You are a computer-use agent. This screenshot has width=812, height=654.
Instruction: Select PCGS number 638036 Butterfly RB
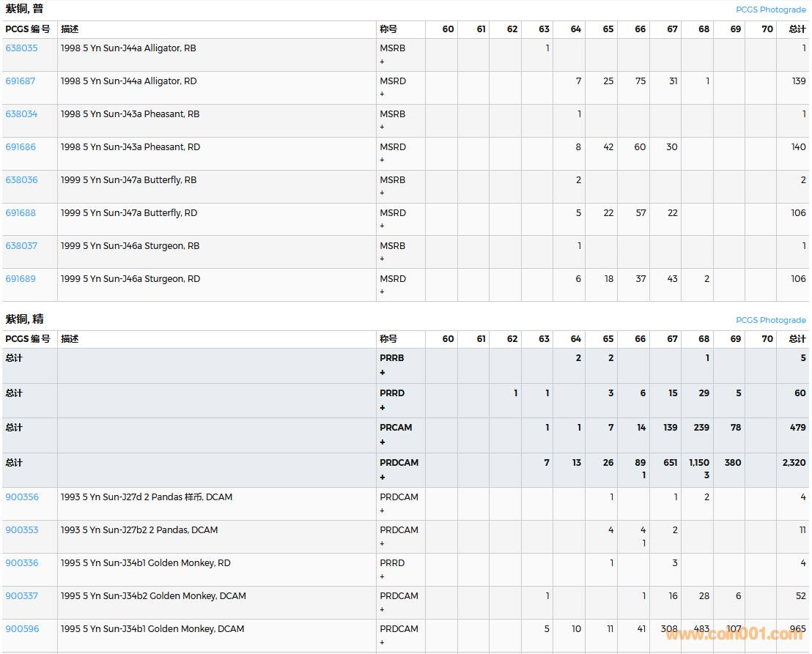point(21,180)
